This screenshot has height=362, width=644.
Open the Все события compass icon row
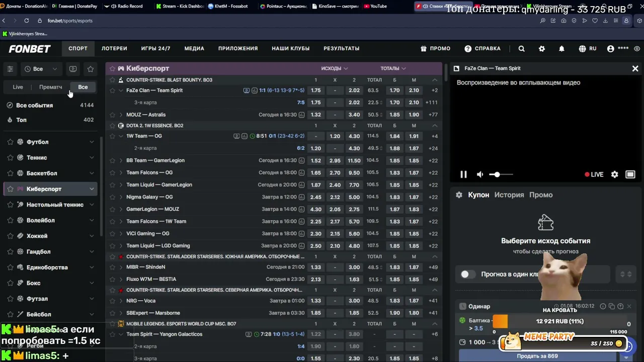[50, 106]
